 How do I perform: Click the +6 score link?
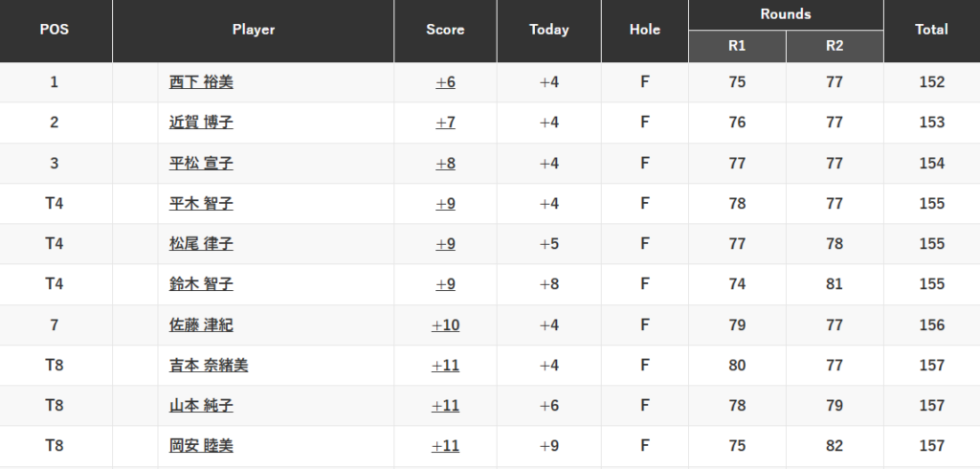(x=445, y=82)
